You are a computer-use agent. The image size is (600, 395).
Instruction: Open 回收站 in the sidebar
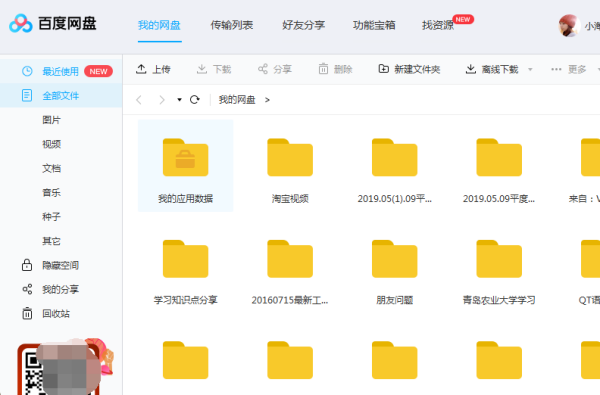(56, 313)
